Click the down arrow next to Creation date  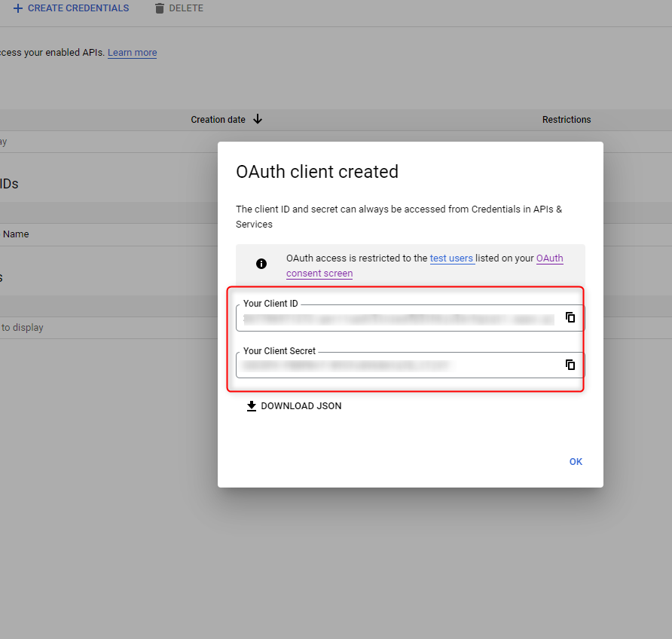258,119
